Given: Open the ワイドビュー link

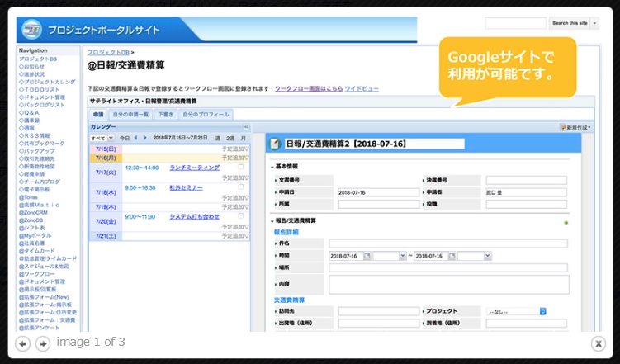Looking at the screenshot, I should (x=362, y=88).
